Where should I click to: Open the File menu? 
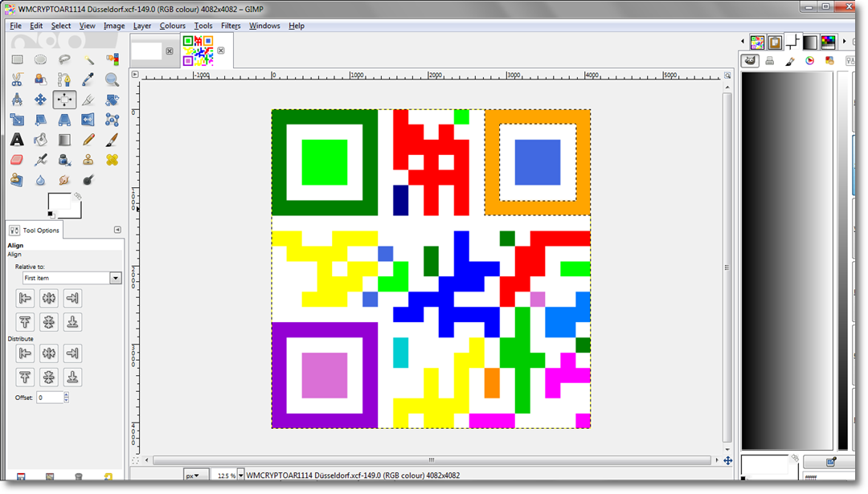coord(15,26)
